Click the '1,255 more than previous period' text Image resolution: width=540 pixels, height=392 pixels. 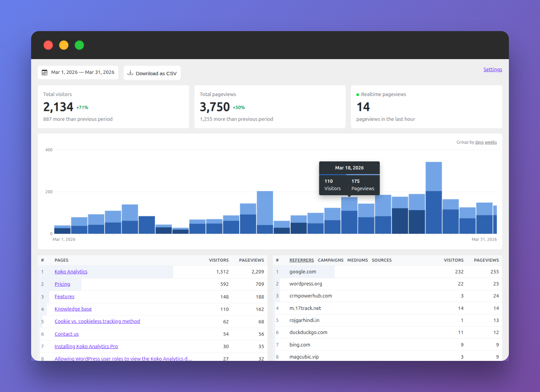(237, 119)
